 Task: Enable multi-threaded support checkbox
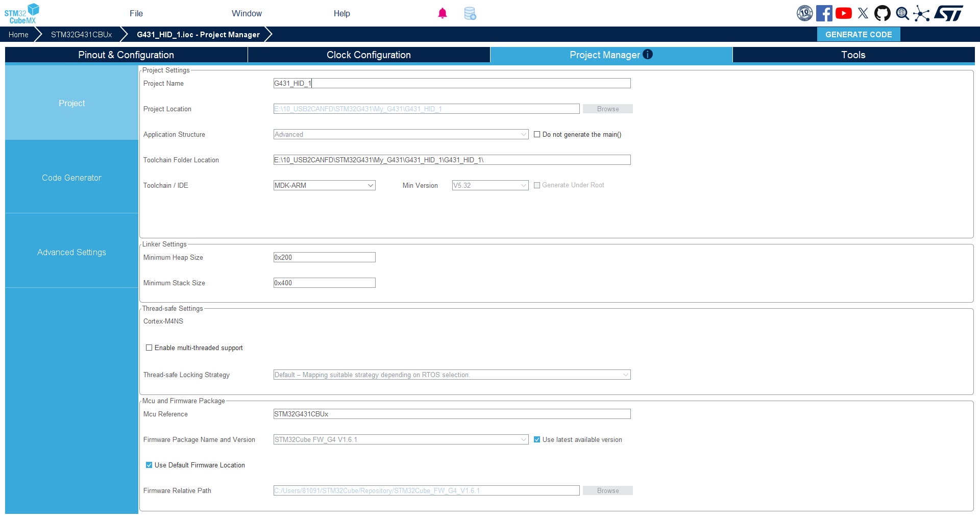point(149,348)
